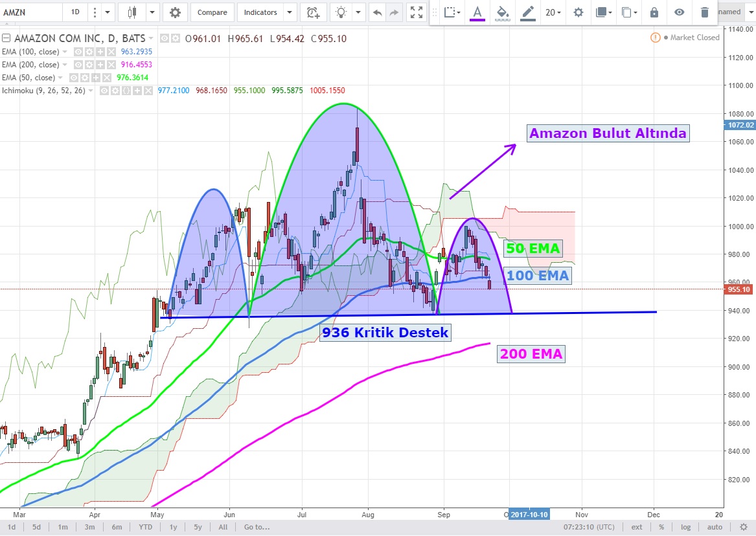Click the plus icon on Ichimoku row
The height and width of the screenshot is (536, 756).
coord(137,91)
